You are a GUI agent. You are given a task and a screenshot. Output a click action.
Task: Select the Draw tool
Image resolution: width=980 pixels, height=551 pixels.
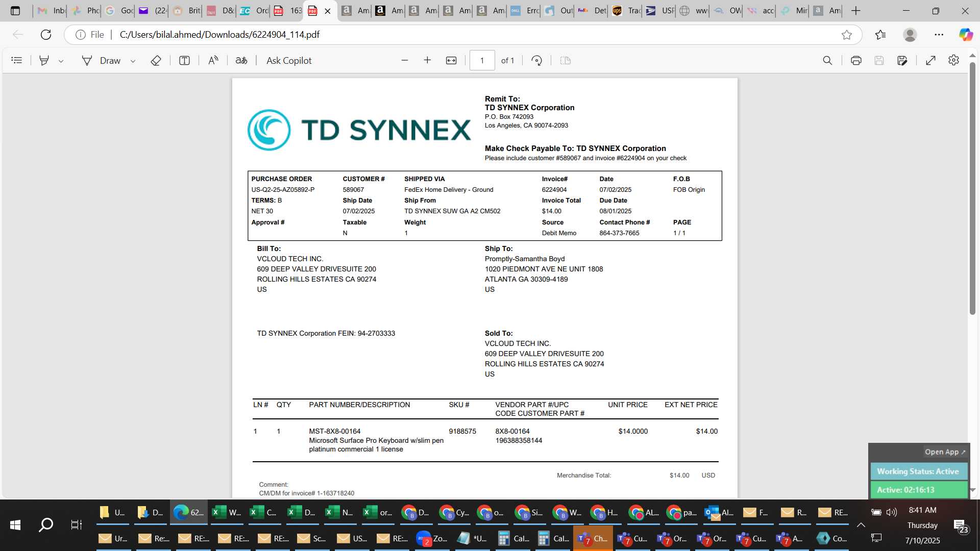(101, 60)
